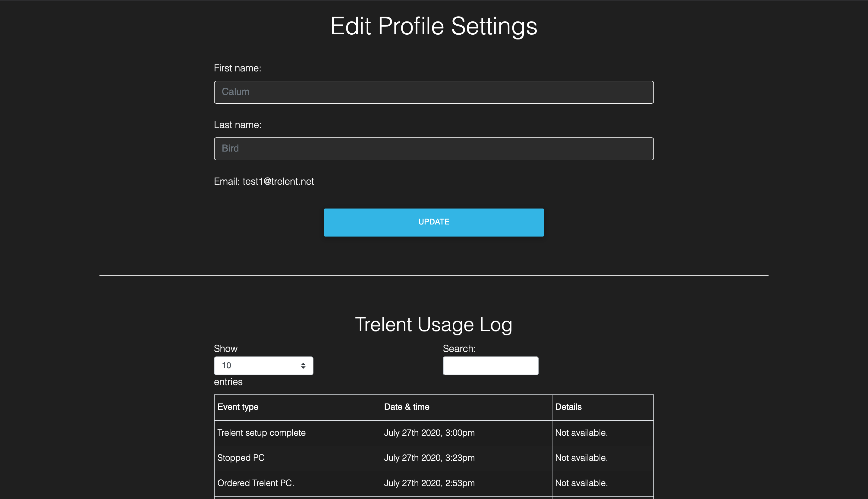
Task: Sort by Details column header
Action: [x=603, y=407]
